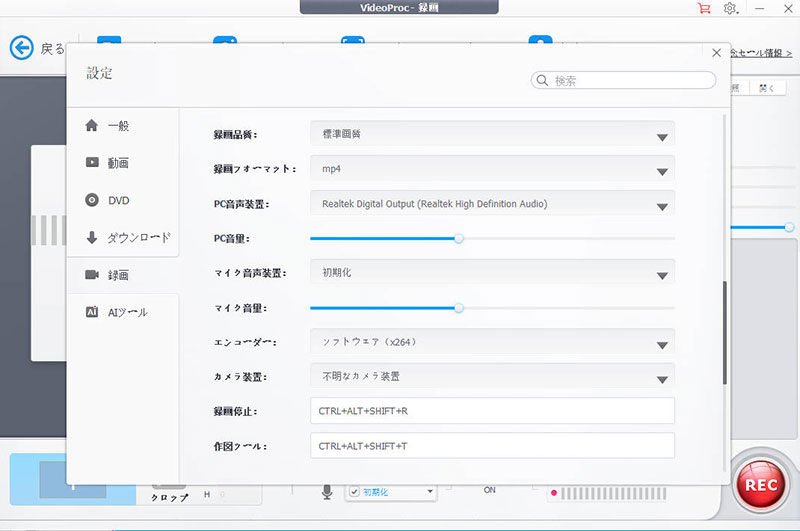Click the settings dialog vertical scrollbar thumb

(x=724, y=333)
